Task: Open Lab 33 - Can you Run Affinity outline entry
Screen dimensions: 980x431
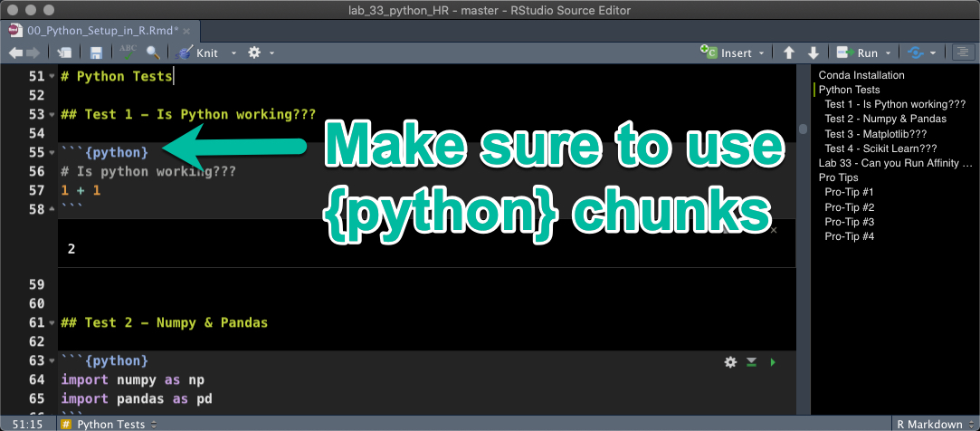Action: (896, 163)
